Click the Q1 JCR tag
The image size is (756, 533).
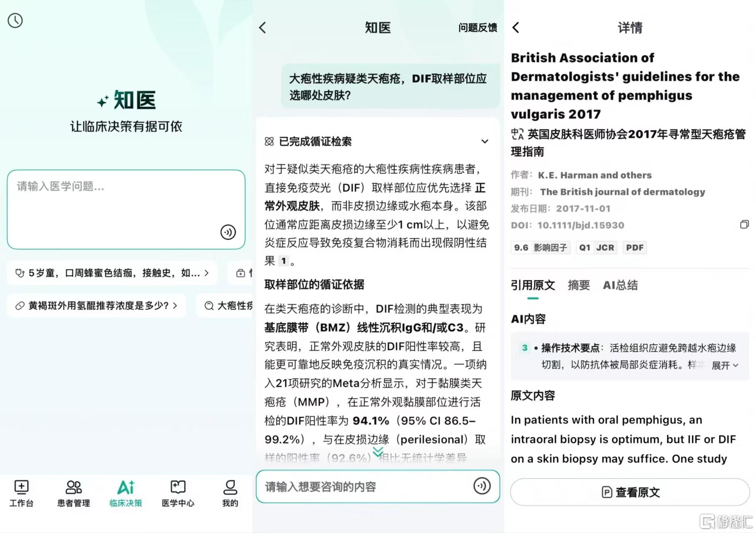tap(596, 248)
